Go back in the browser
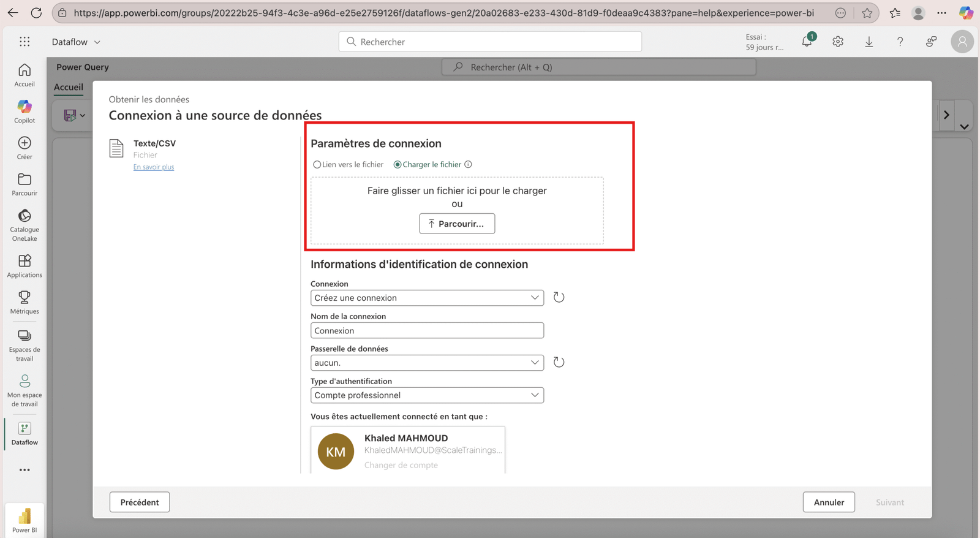This screenshot has height=538, width=980. point(13,13)
